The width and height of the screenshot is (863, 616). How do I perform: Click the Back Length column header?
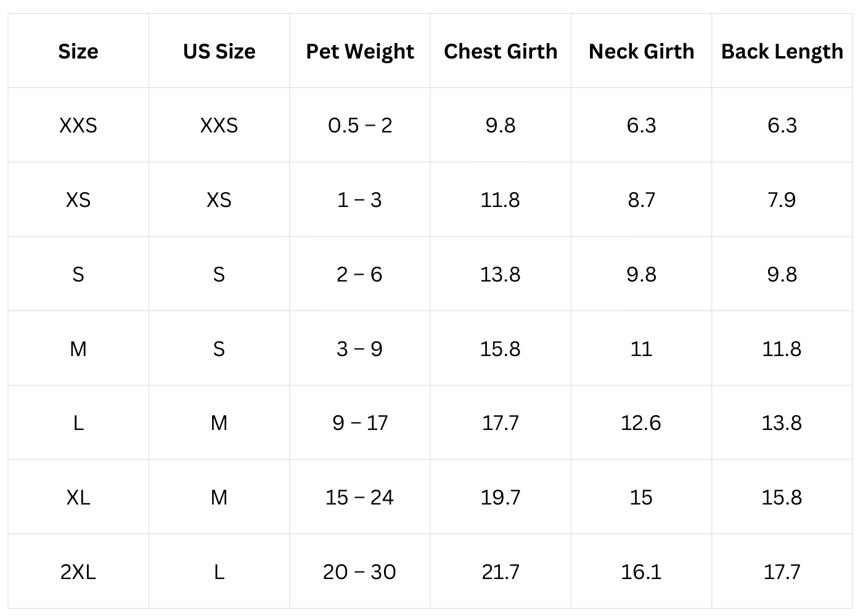782,52
